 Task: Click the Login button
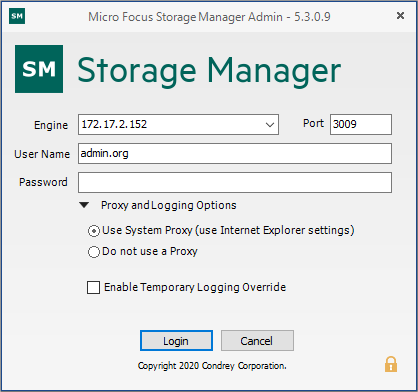tap(176, 341)
